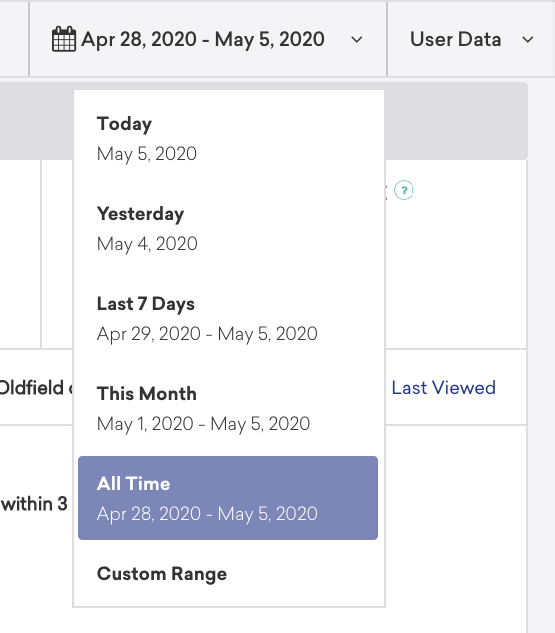Viewport: 555px width, 633px height.
Task: Select the Last 7 Days range
Action: pyautogui.click(x=228, y=318)
